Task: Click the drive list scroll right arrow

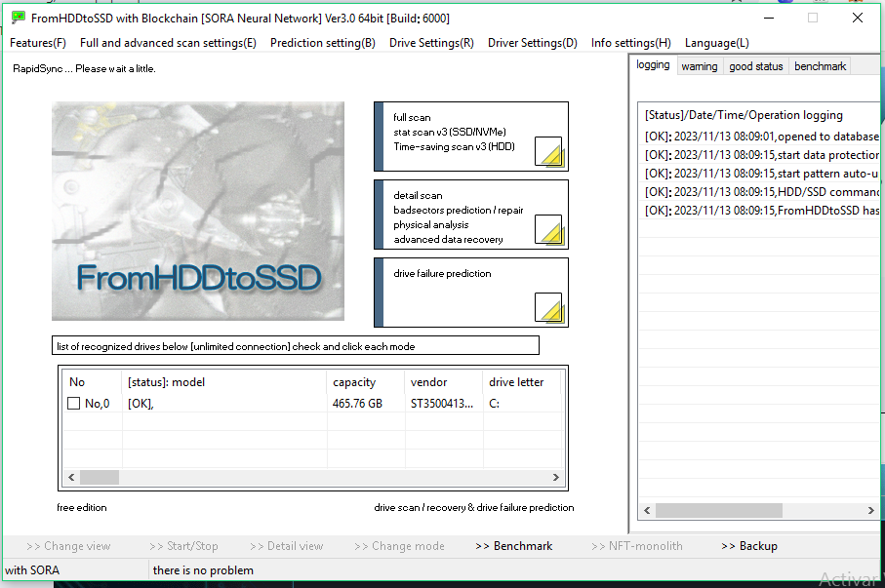Action: 556,478
